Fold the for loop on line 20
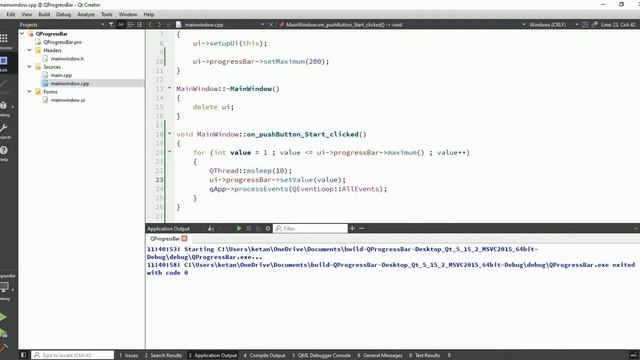 169,152
